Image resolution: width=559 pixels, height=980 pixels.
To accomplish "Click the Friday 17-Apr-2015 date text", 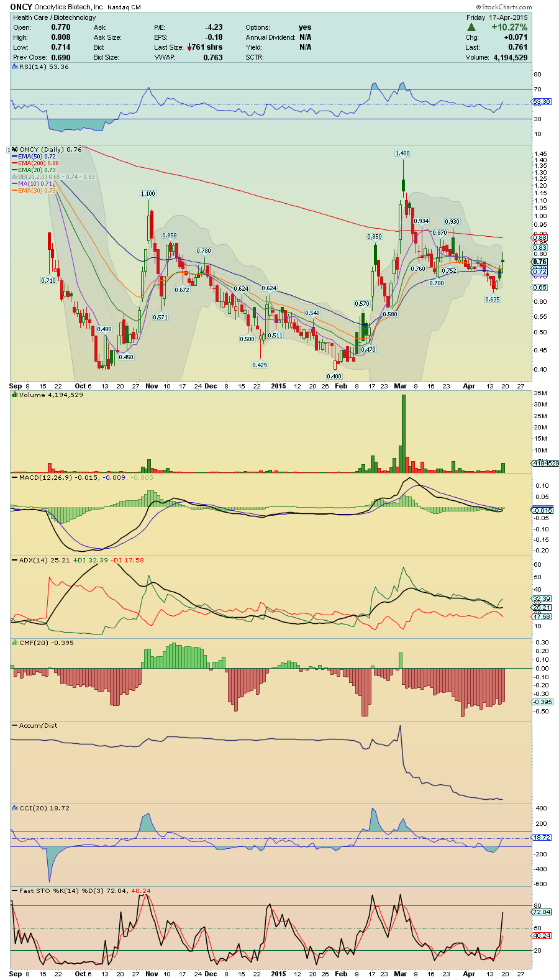I will (x=497, y=17).
